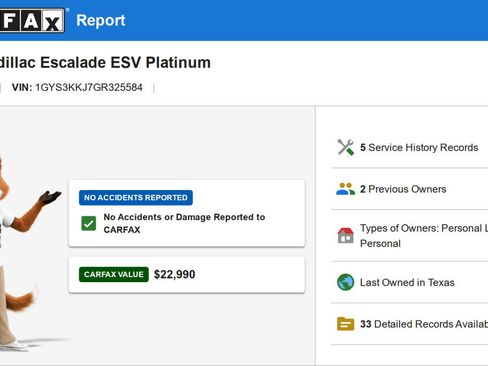Viewport: 488px width, 366px height.
Task: Click the CARFAX logo in header
Action: point(32,20)
